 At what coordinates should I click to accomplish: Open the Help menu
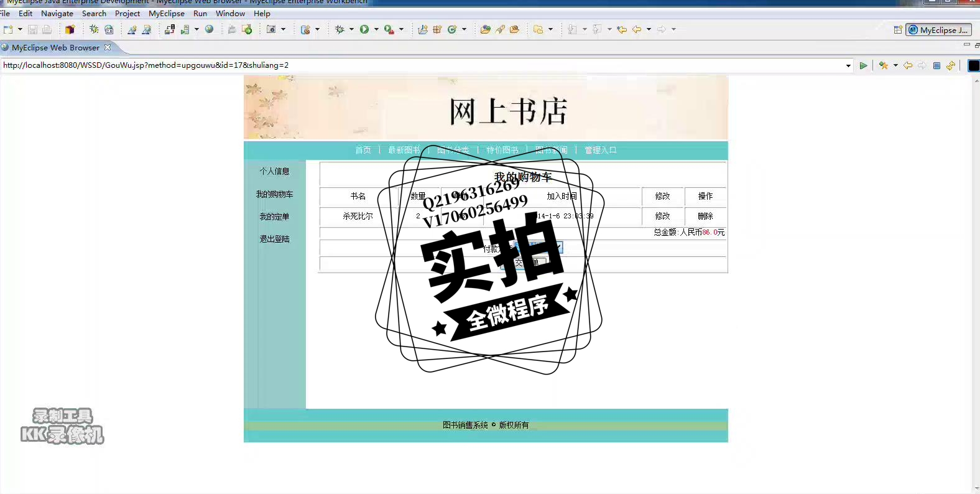[x=262, y=13]
